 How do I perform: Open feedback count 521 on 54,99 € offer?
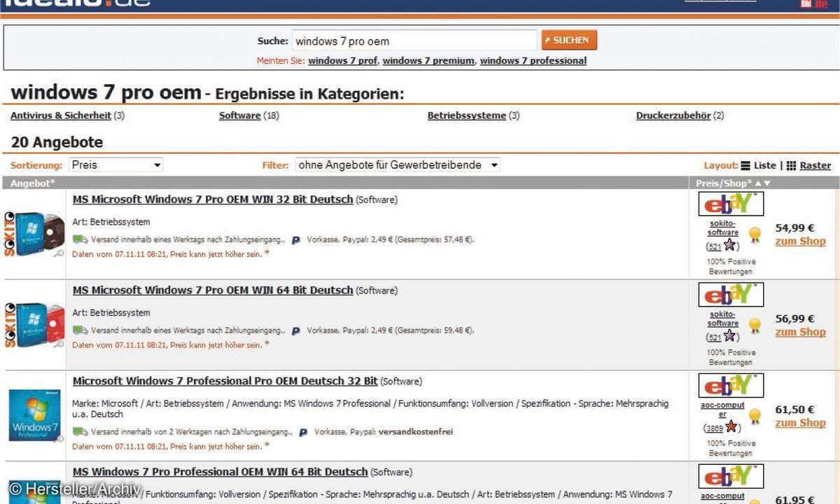[x=715, y=246]
